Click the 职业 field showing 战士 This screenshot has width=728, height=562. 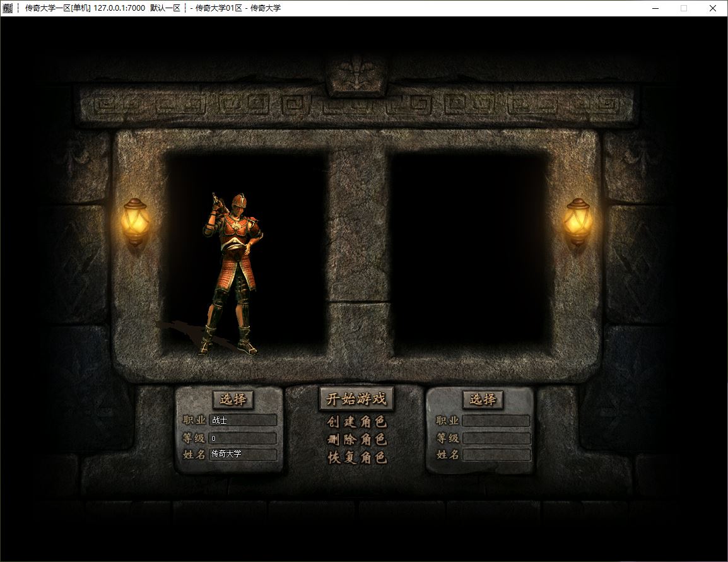coord(243,421)
